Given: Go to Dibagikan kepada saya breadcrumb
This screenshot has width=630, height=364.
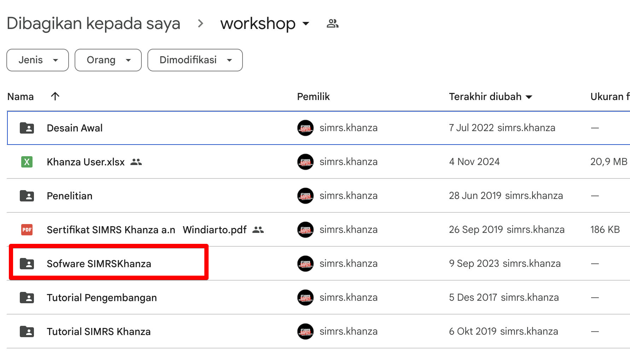Looking at the screenshot, I should [x=94, y=24].
